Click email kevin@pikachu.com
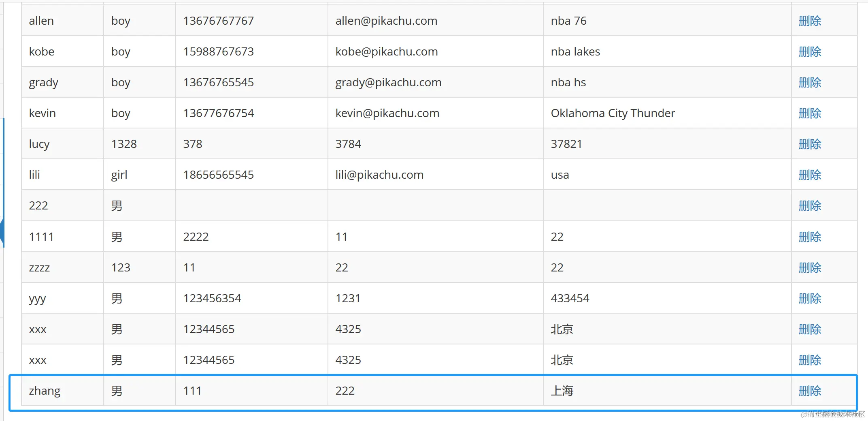 [387, 113]
